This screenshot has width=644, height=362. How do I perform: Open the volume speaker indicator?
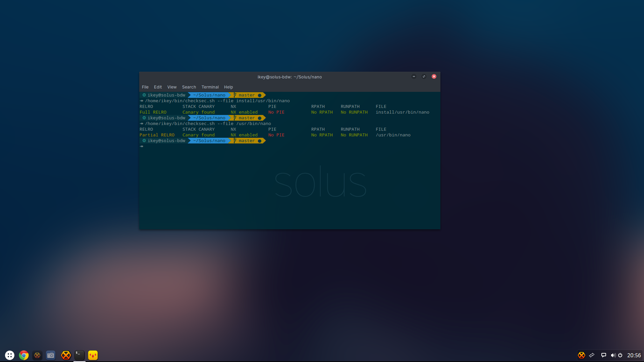click(613, 355)
